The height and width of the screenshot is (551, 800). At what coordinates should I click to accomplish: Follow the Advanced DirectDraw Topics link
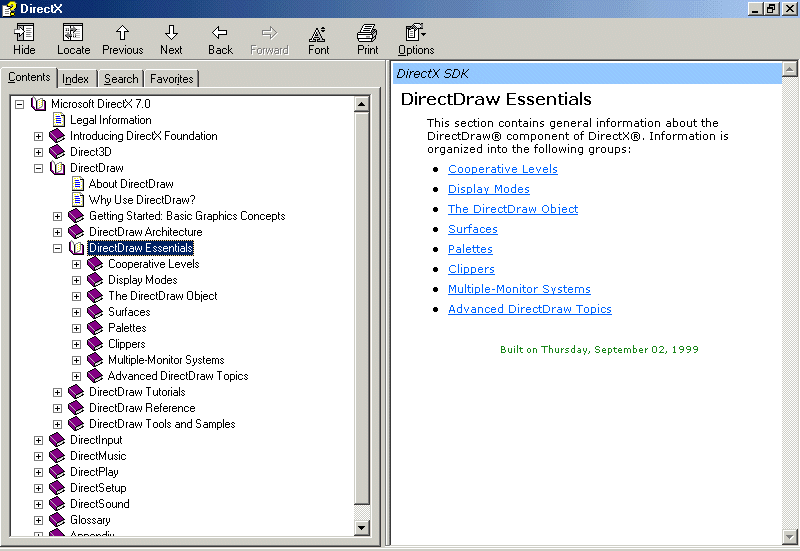529,309
